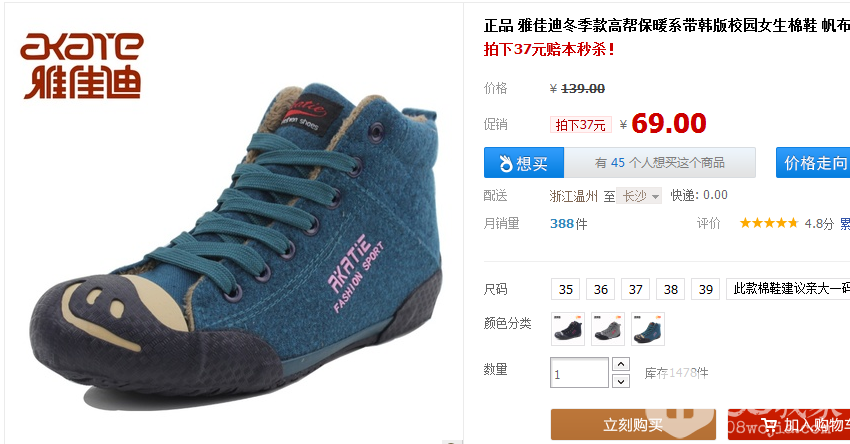Click the 想买 want-to-buy hand icon
This screenshot has height=444, width=850.
pyautogui.click(x=506, y=163)
